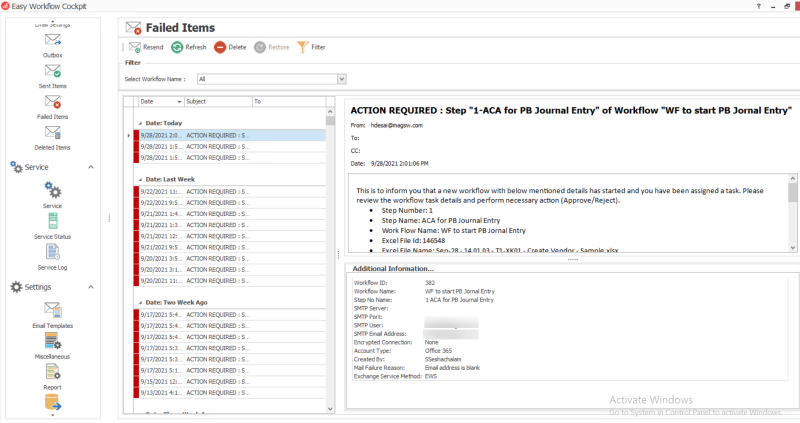Select the 9/22/2021 9:5... failed item row
Screen dimensions: 800x423
click(x=230, y=203)
